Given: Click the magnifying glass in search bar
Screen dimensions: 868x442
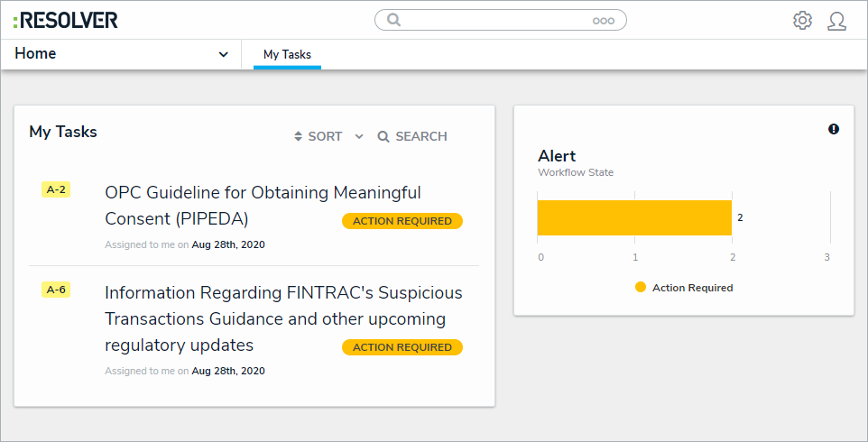Looking at the screenshot, I should click(393, 20).
